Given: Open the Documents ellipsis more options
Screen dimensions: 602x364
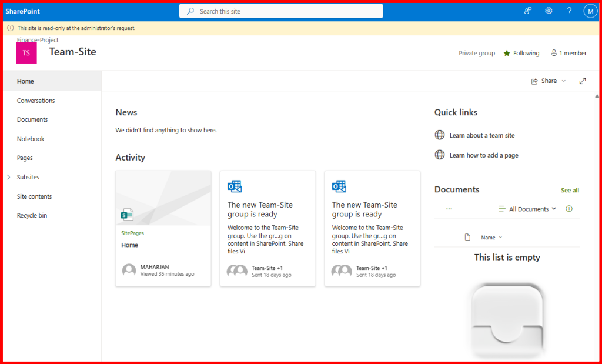Looking at the screenshot, I should tap(449, 209).
